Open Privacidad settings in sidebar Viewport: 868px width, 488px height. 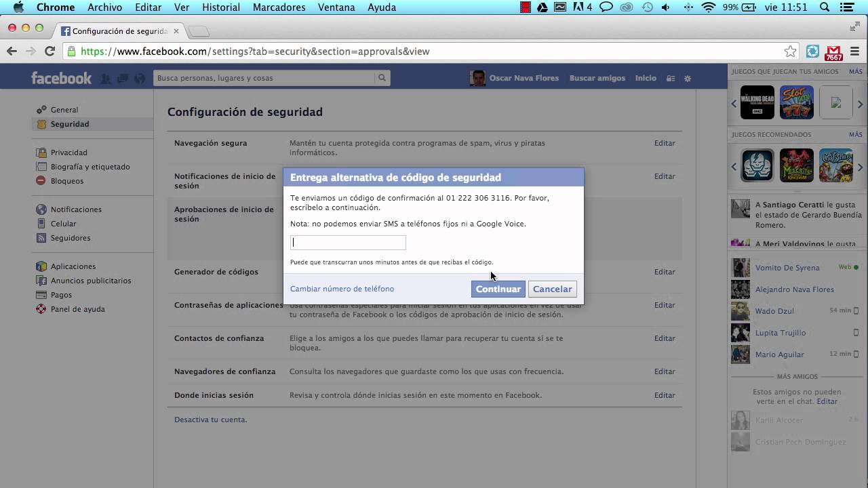click(68, 152)
